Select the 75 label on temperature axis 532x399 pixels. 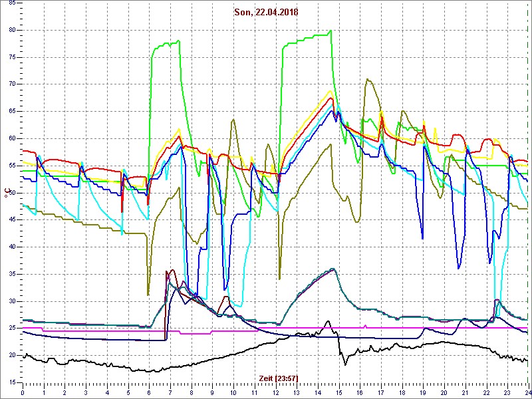click(11, 57)
